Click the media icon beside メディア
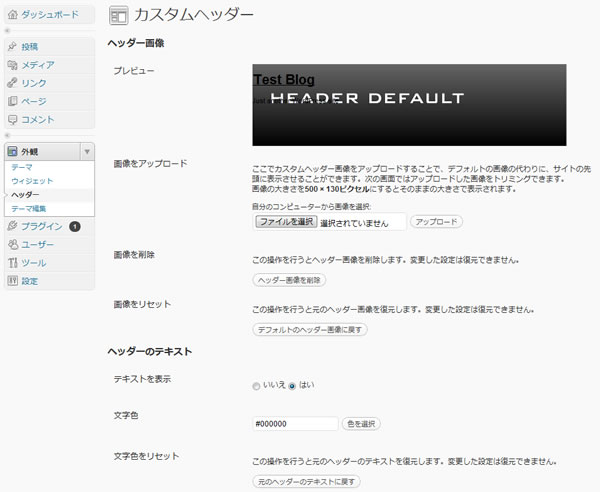The height and width of the screenshot is (492, 600). (x=12, y=65)
